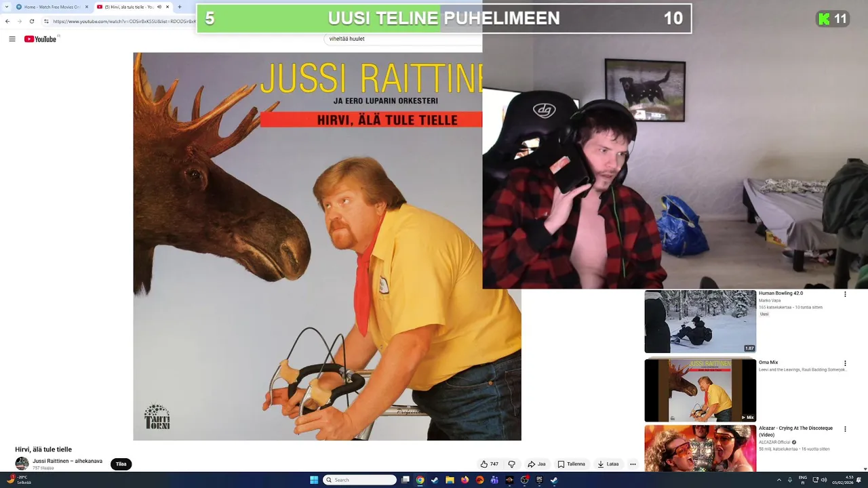The image size is (868, 488).
Task: Open Jussi Raittinen – aihekanava channel link
Action: (x=68, y=461)
